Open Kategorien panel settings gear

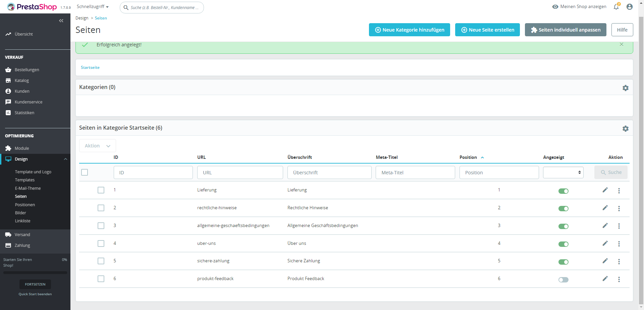[x=626, y=88]
